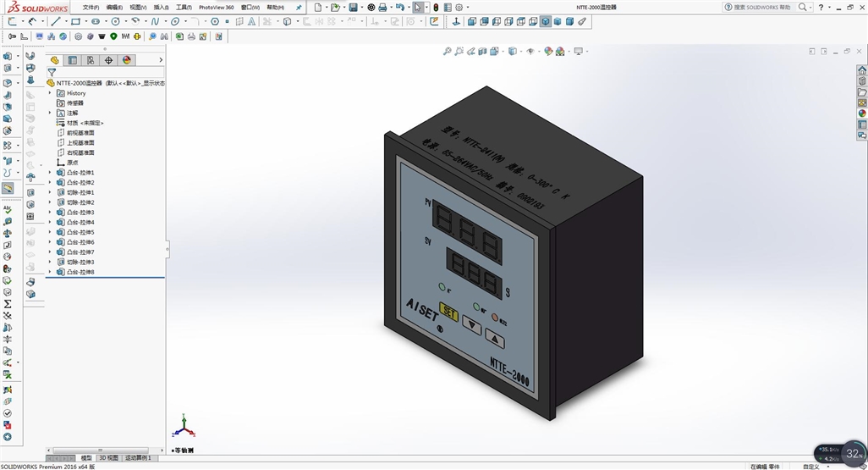Click the Zoom to Area icon
The image size is (868, 470).
pyautogui.click(x=459, y=51)
